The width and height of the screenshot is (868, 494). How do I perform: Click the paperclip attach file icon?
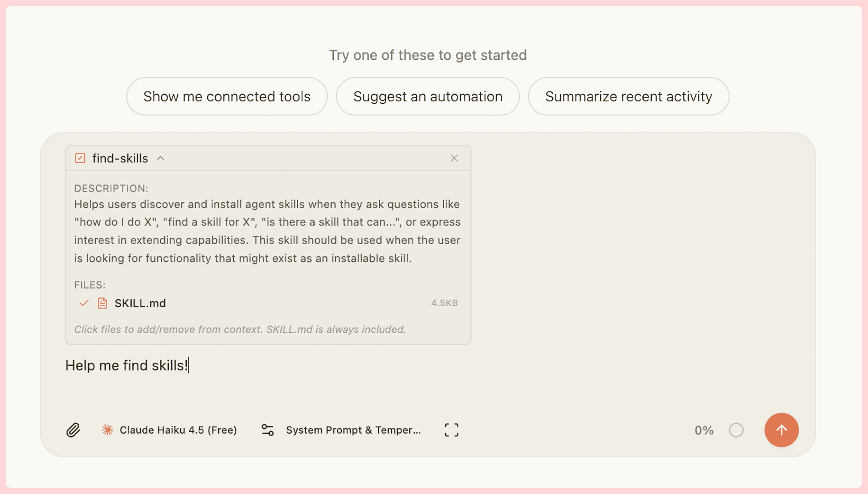[x=73, y=430]
